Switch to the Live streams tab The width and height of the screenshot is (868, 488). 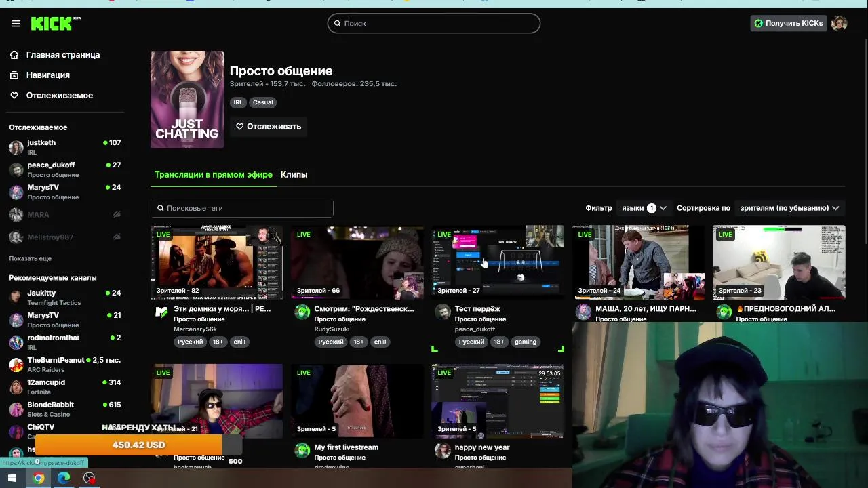click(213, 175)
